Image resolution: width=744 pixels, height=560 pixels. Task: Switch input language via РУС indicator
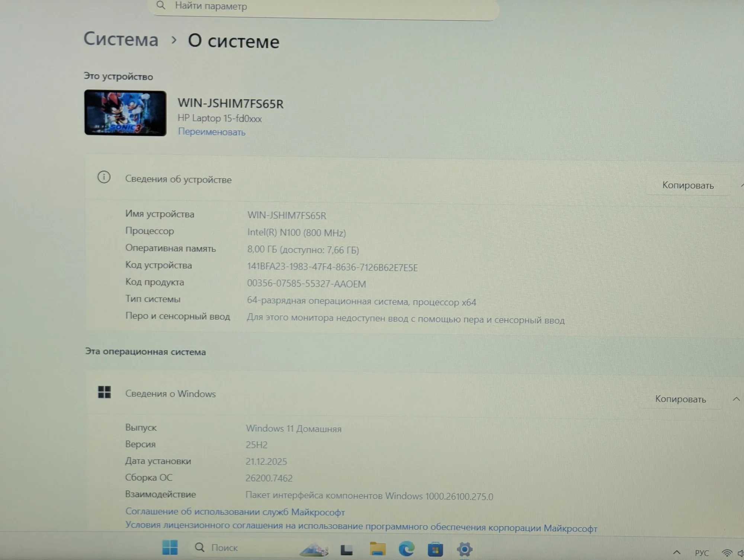click(702, 553)
